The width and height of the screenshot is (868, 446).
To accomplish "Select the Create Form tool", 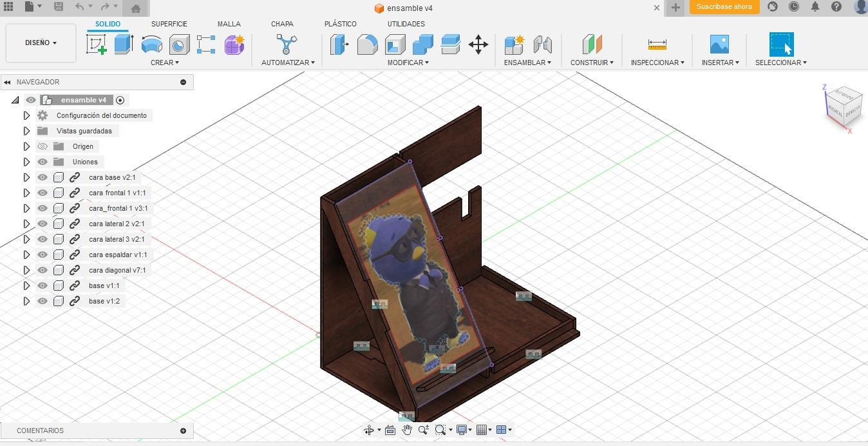I will coord(234,44).
